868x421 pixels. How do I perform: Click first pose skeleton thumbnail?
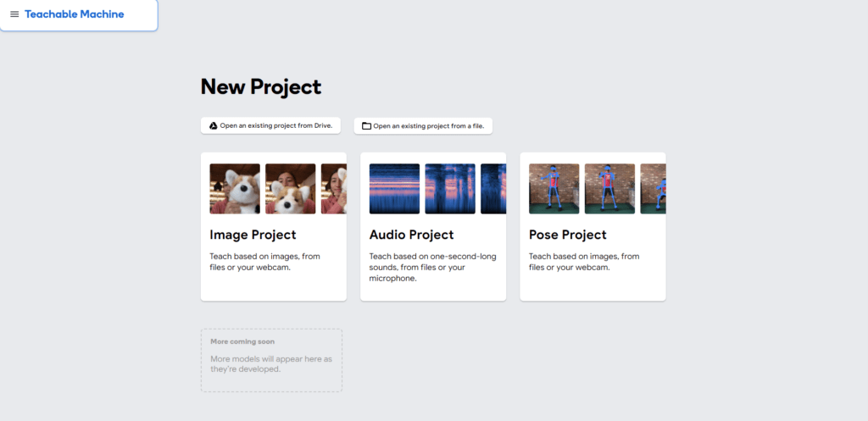tap(554, 189)
